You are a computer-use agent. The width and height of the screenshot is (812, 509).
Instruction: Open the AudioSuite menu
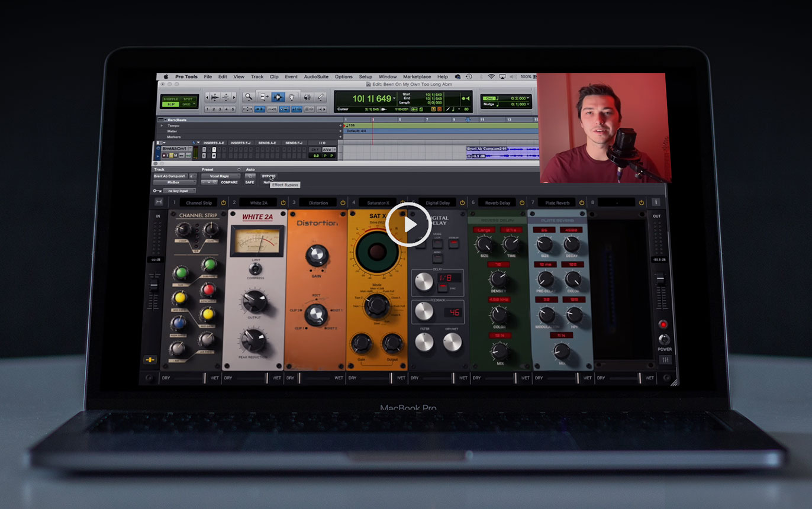[317, 77]
